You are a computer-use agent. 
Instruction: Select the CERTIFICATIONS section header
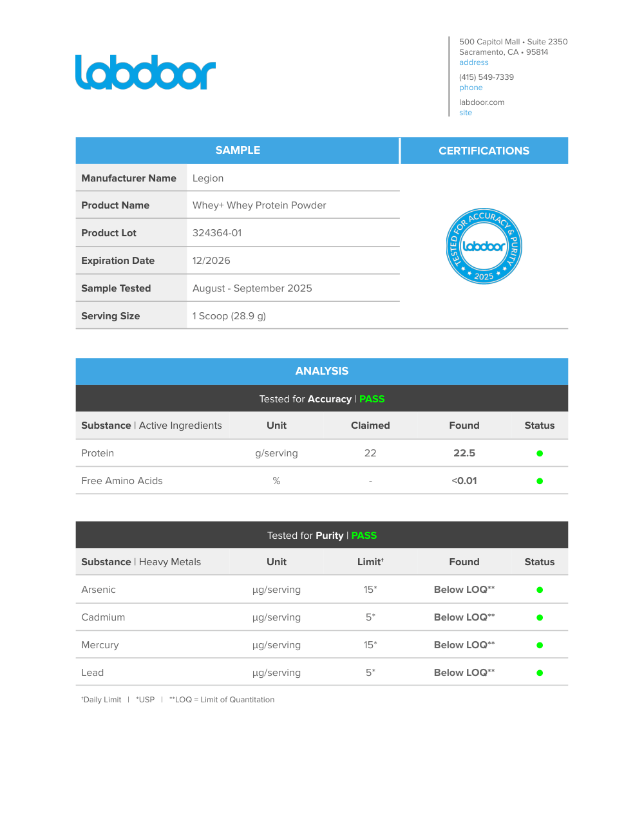[484, 151]
